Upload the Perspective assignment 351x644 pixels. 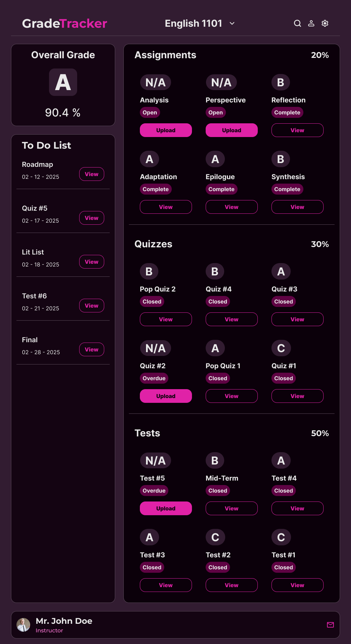tap(232, 130)
